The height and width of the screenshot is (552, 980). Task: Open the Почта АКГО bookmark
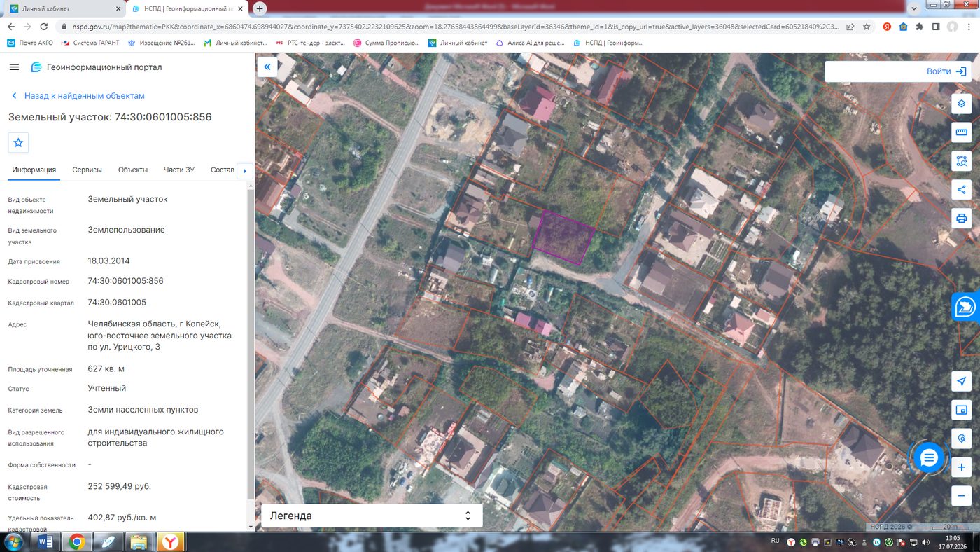point(30,43)
